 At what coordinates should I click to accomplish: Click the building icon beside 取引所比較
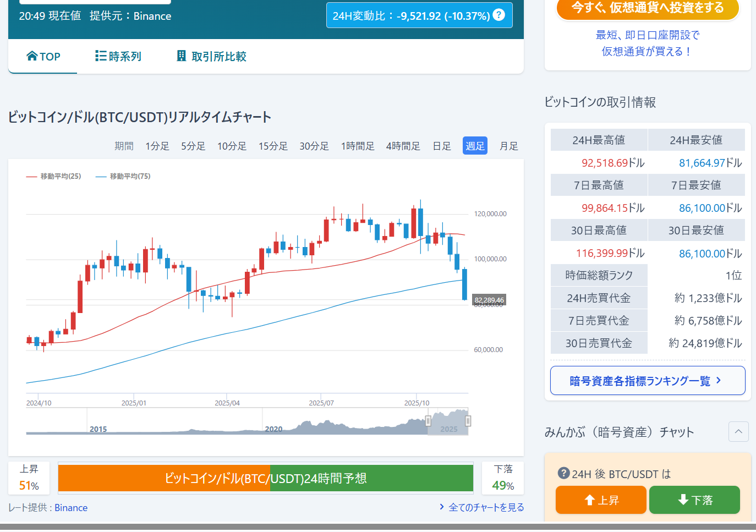[x=181, y=56]
